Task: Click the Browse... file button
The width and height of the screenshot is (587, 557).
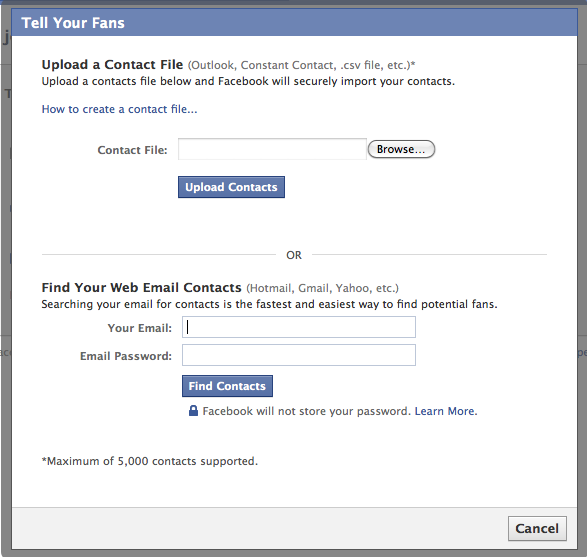Action: (x=401, y=149)
